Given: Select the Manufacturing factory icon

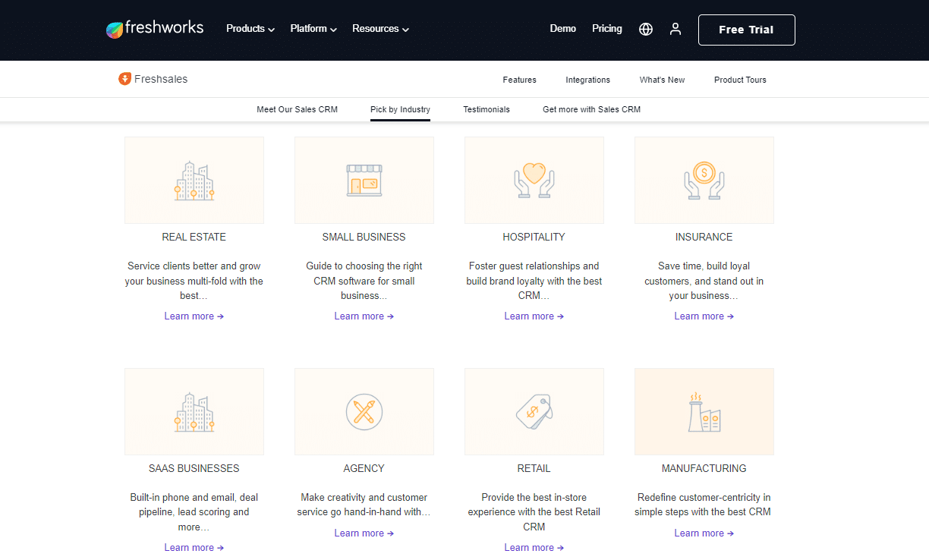Looking at the screenshot, I should tap(704, 412).
